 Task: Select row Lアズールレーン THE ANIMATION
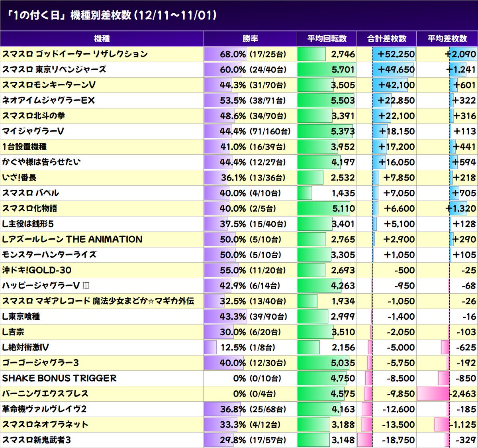(x=239, y=240)
